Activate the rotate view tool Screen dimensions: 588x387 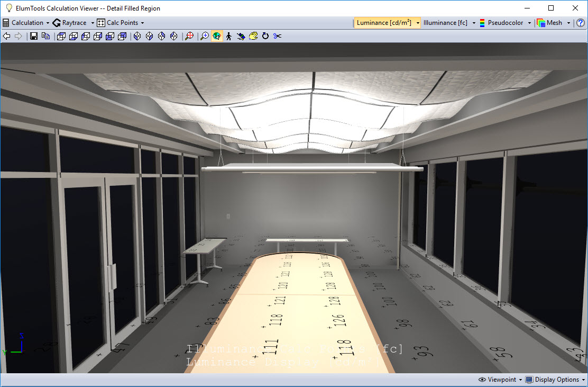click(265, 36)
